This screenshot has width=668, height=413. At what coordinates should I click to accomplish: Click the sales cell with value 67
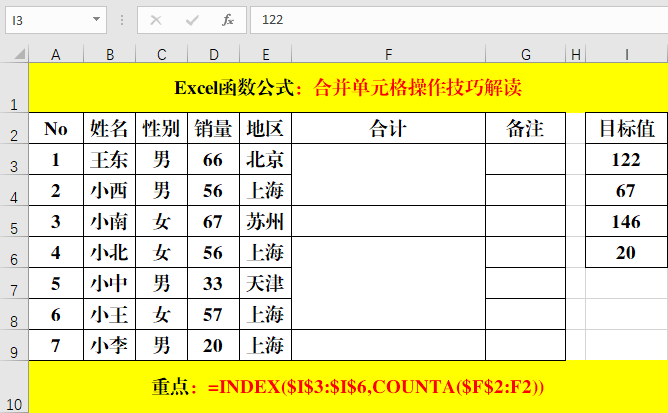coord(213,222)
